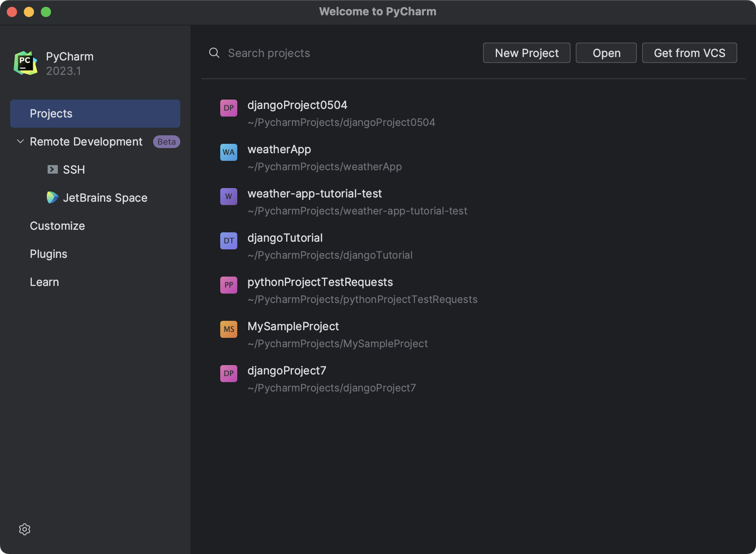Click the pythonProjectTestRequests project icon
Screen dimensions: 756x554
click(x=229, y=285)
